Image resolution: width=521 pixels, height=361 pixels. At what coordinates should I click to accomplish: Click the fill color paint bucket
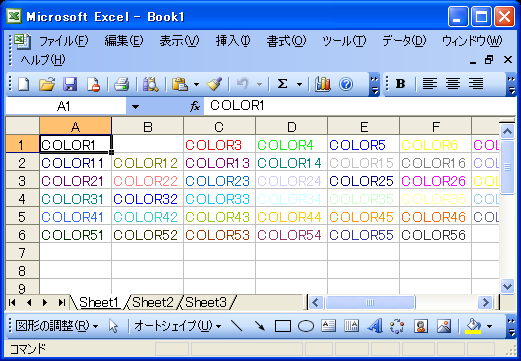[x=473, y=326]
